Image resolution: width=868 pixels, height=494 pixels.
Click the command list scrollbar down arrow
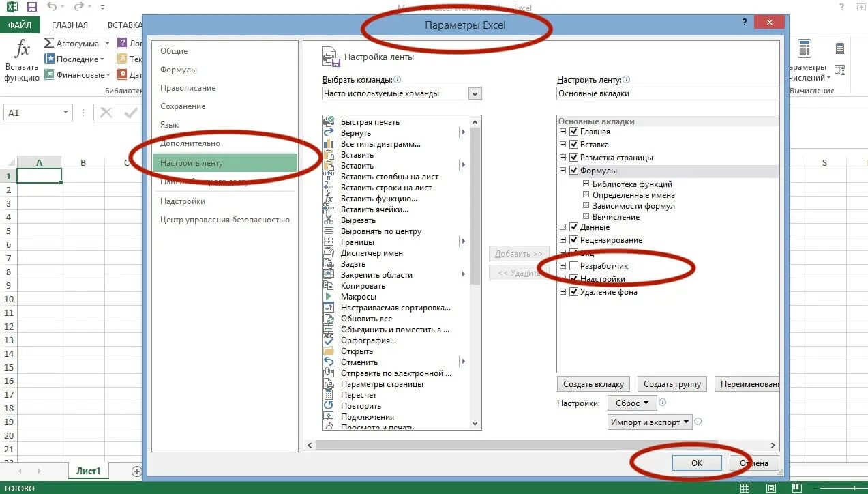[x=475, y=424]
